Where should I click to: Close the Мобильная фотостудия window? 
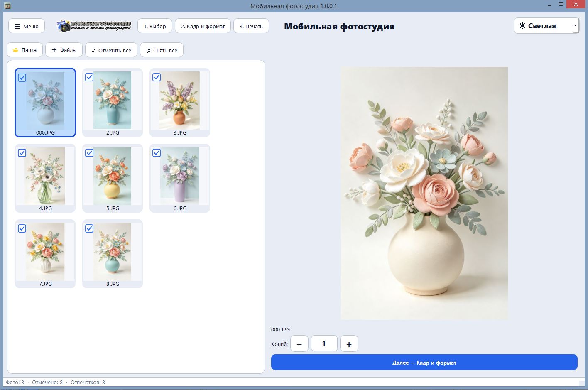coord(576,5)
